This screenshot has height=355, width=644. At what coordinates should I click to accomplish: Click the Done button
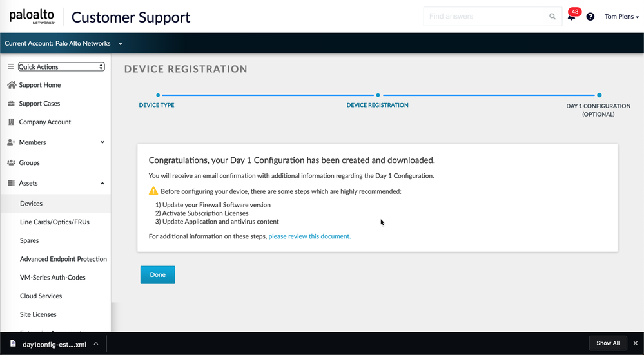[158, 275]
